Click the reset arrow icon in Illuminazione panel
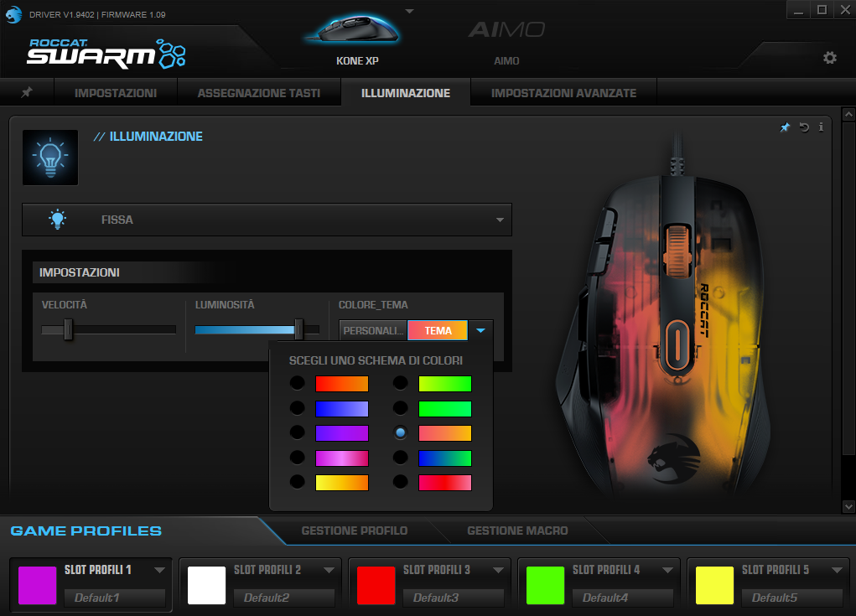The height and width of the screenshot is (616, 856). [x=804, y=127]
